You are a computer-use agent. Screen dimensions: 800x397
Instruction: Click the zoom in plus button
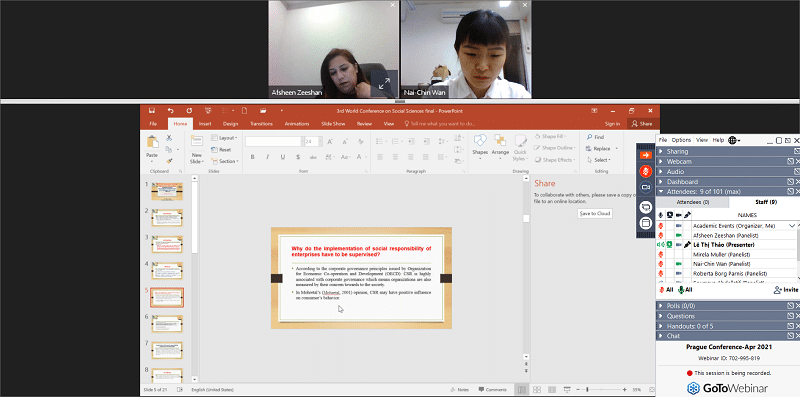[624, 390]
